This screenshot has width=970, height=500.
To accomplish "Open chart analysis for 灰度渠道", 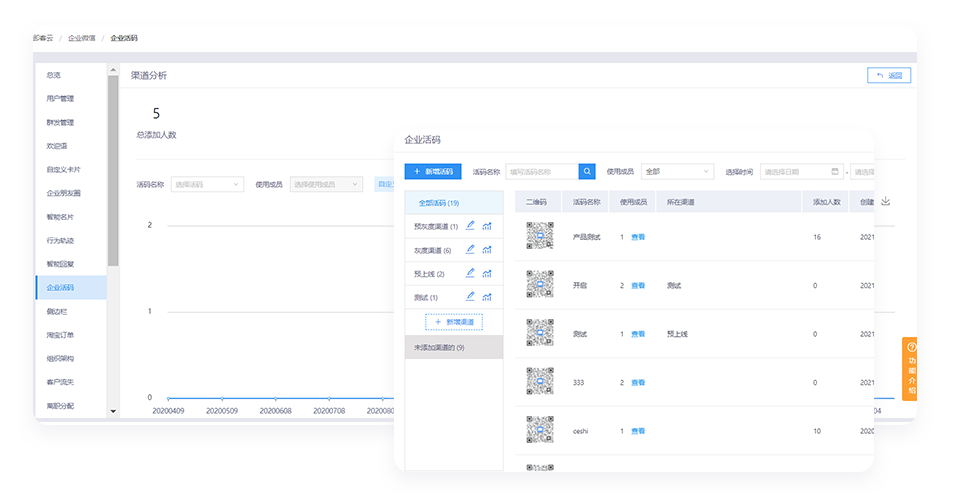I will (487, 250).
